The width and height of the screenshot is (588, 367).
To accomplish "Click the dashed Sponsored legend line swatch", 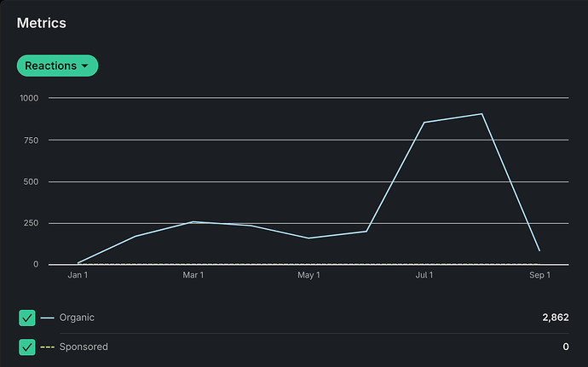I will (x=47, y=347).
